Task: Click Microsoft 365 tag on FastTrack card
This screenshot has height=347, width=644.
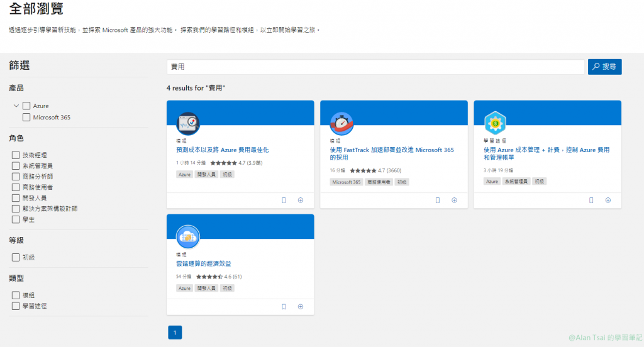Action: point(347,182)
